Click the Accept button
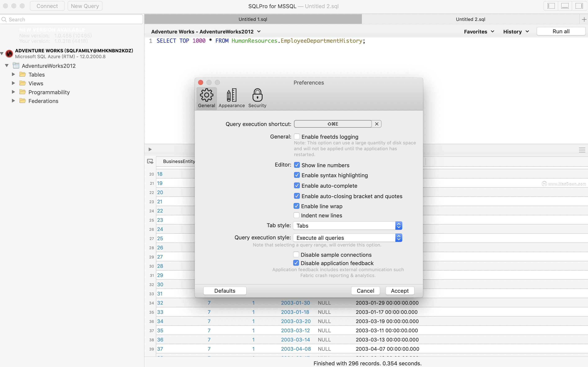The image size is (588, 367). point(400,291)
